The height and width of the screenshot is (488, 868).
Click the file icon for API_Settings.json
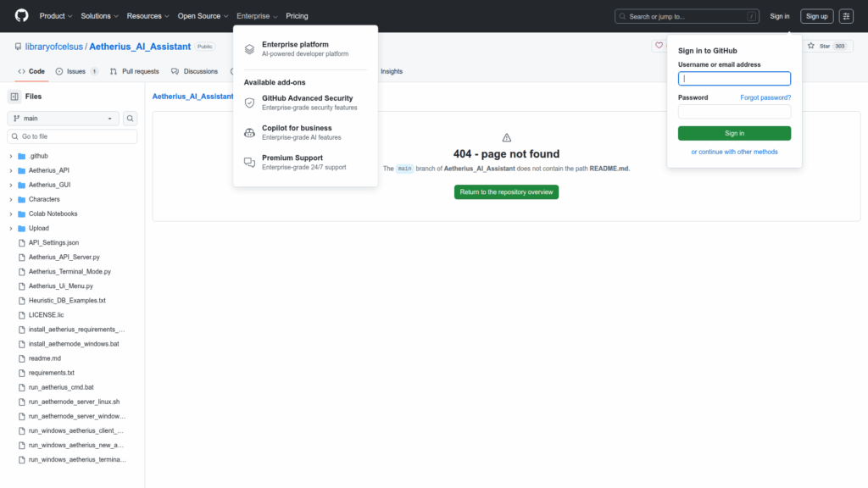(x=21, y=243)
